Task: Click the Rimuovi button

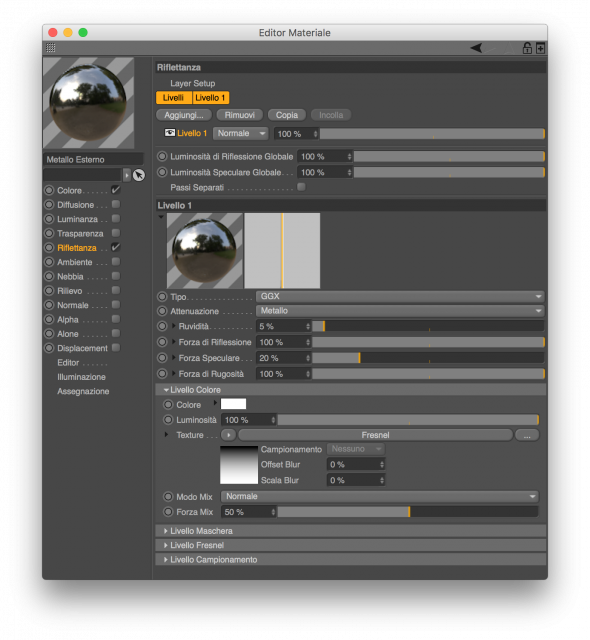Action: tap(240, 115)
